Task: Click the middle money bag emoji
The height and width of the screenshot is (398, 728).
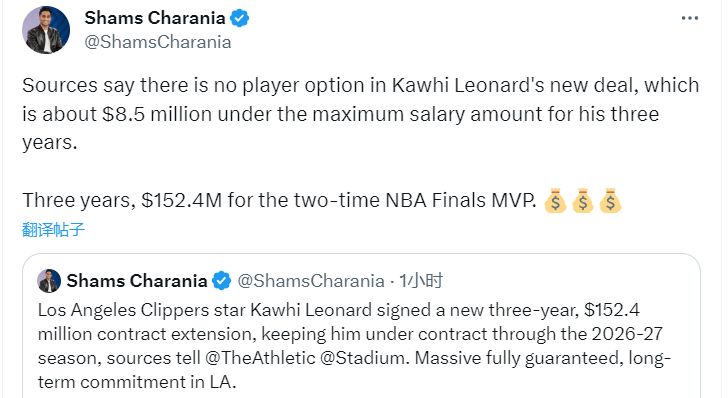Action: point(583,201)
